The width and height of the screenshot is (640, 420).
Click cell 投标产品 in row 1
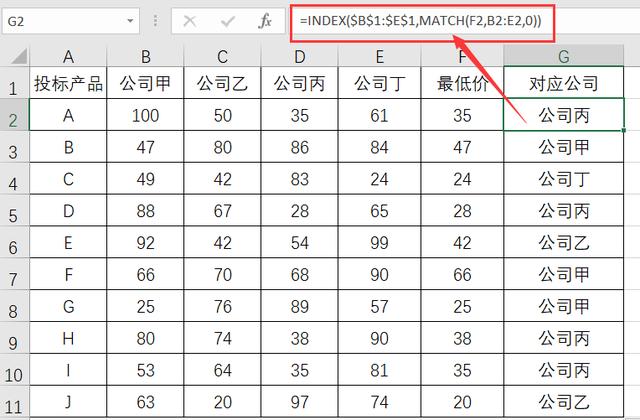click(x=68, y=83)
